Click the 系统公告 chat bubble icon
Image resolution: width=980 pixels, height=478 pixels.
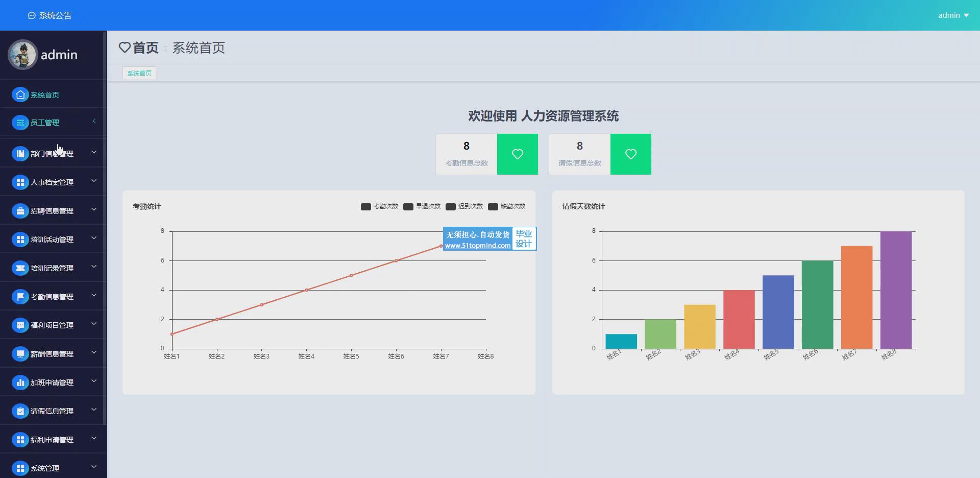[32, 16]
